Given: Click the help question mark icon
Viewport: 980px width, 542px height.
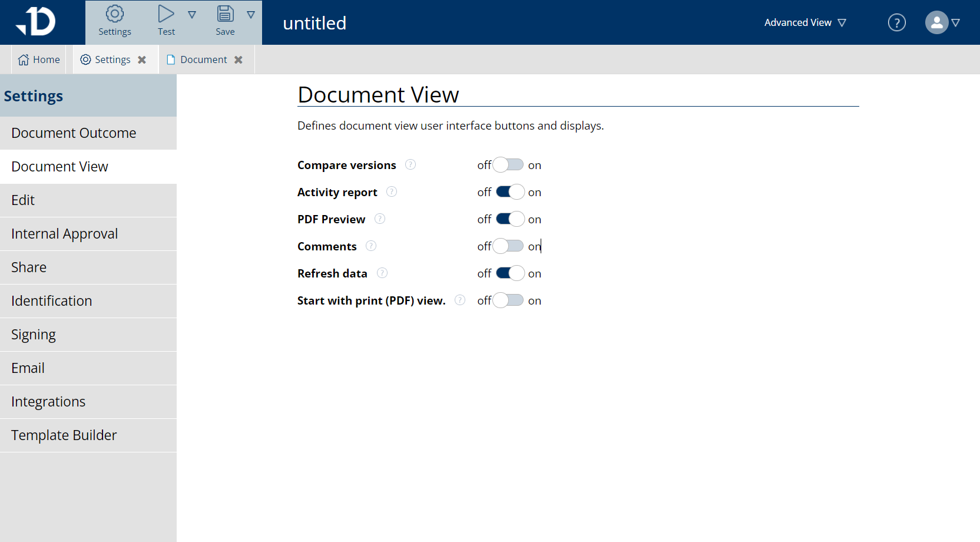Looking at the screenshot, I should coord(896,22).
